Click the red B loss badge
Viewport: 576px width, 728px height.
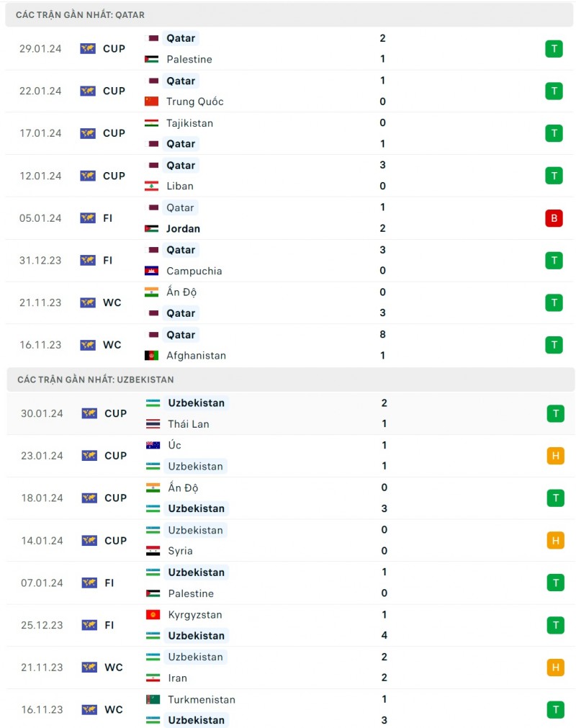[x=554, y=218]
